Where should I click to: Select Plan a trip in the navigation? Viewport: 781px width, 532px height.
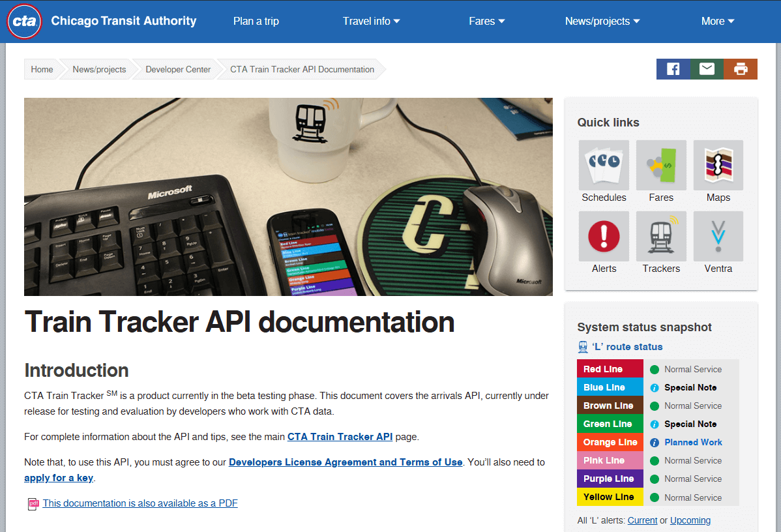tap(256, 21)
